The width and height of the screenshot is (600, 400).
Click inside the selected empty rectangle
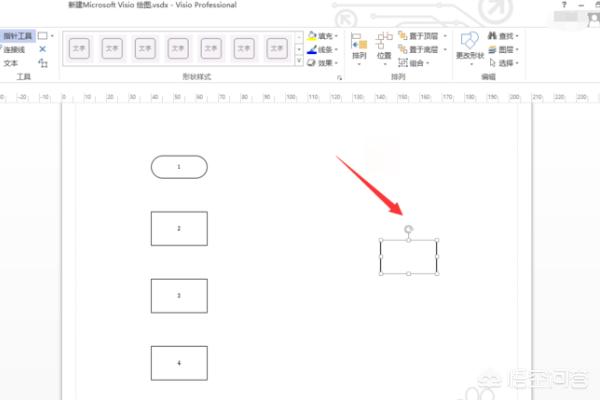click(x=409, y=257)
